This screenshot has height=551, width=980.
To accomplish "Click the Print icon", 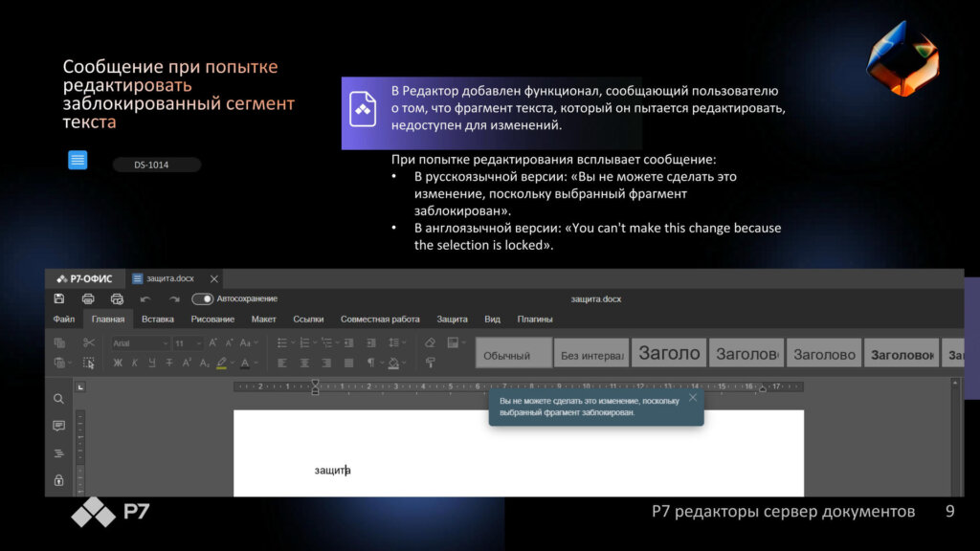I will point(88,298).
